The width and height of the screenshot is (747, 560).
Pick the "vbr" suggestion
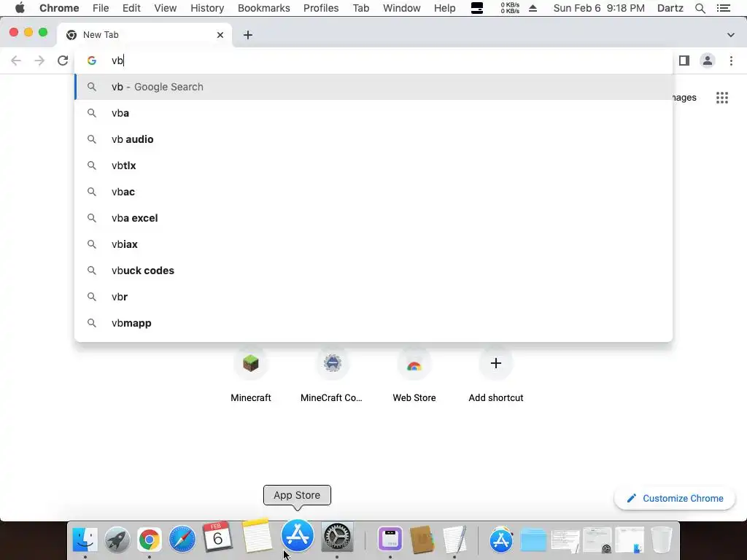(x=373, y=296)
